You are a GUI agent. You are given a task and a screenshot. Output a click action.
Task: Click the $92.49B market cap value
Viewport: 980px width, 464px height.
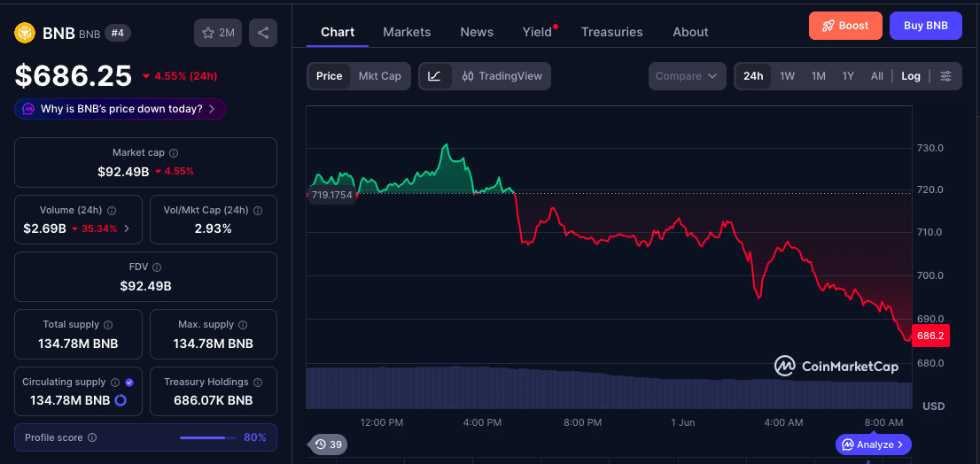point(123,171)
